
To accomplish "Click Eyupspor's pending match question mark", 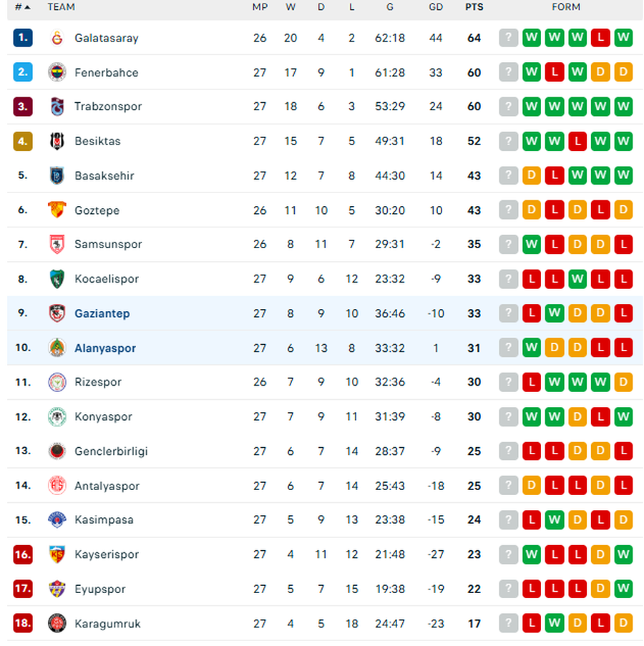I will (509, 589).
